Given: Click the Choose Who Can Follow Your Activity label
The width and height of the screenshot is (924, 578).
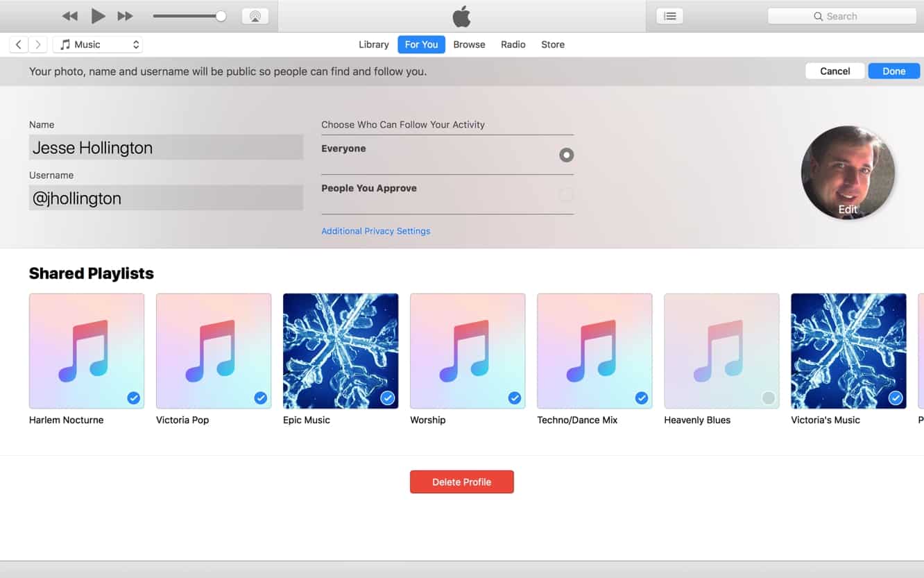Looking at the screenshot, I should (403, 125).
